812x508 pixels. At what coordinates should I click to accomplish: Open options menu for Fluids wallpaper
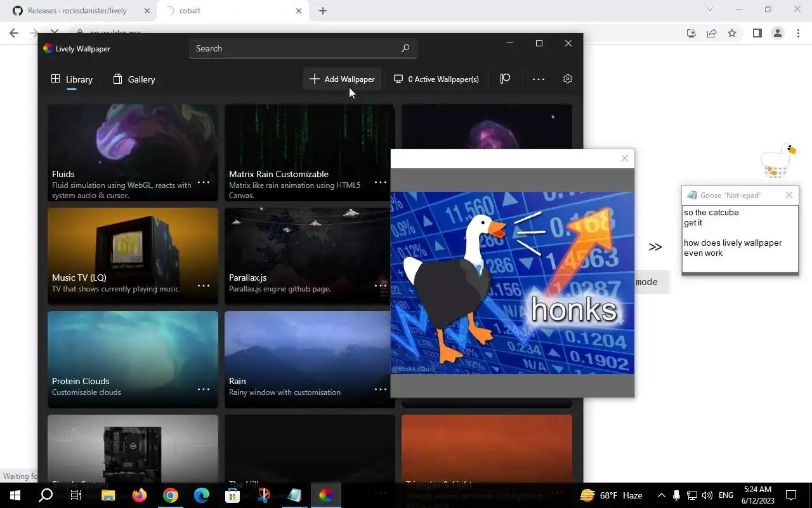(x=204, y=182)
